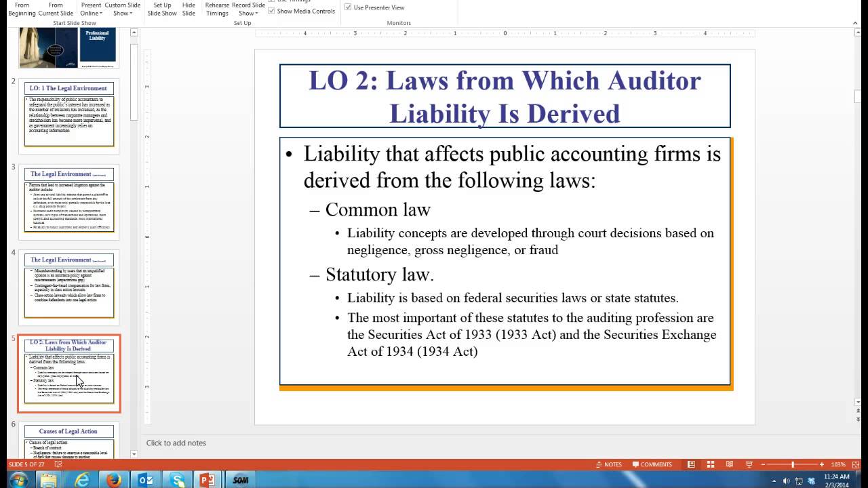Open Internet Explorer from the taskbar
The height and width of the screenshot is (488, 868).
coord(82,480)
